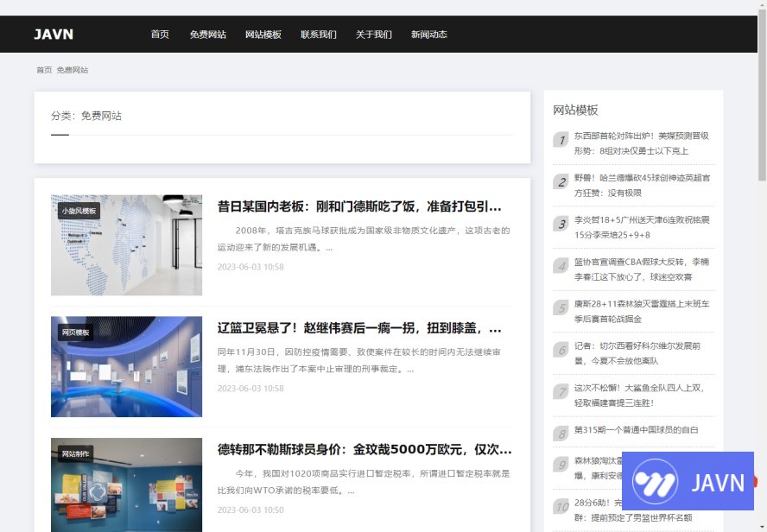Open 关于我们 page from navigation
Viewport: 767px width, 532px height.
coord(374,35)
